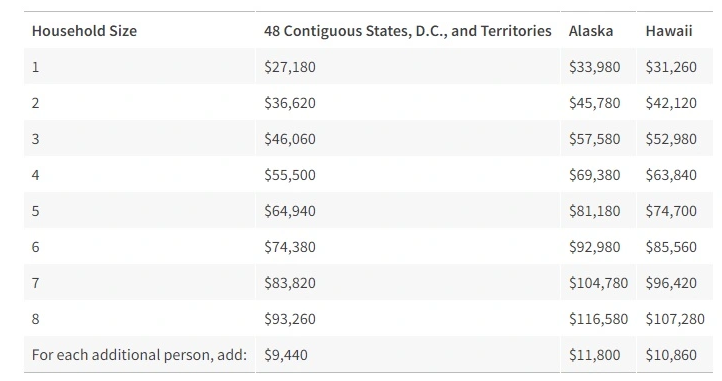This screenshot has height=381, width=722.
Task: Select the $27,180 cell for household size 1
Action: (290, 67)
